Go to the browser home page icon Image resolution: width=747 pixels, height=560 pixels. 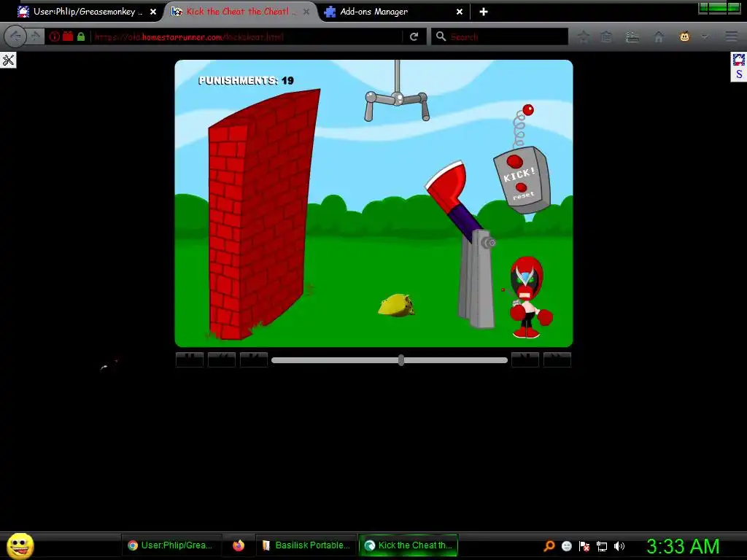659,36
